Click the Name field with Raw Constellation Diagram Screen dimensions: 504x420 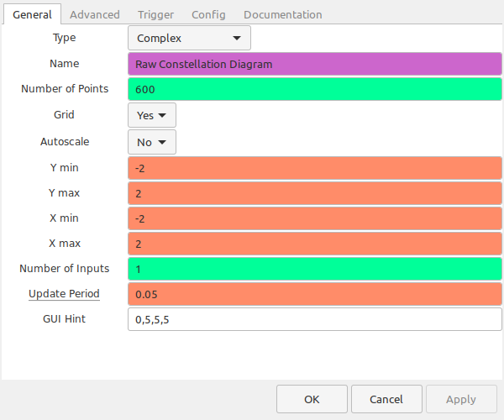point(315,64)
